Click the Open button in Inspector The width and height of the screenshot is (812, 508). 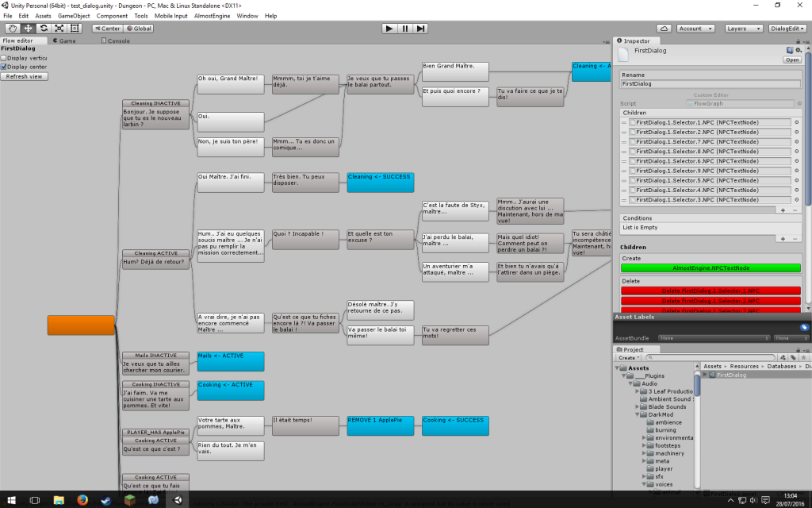click(792, 60)
